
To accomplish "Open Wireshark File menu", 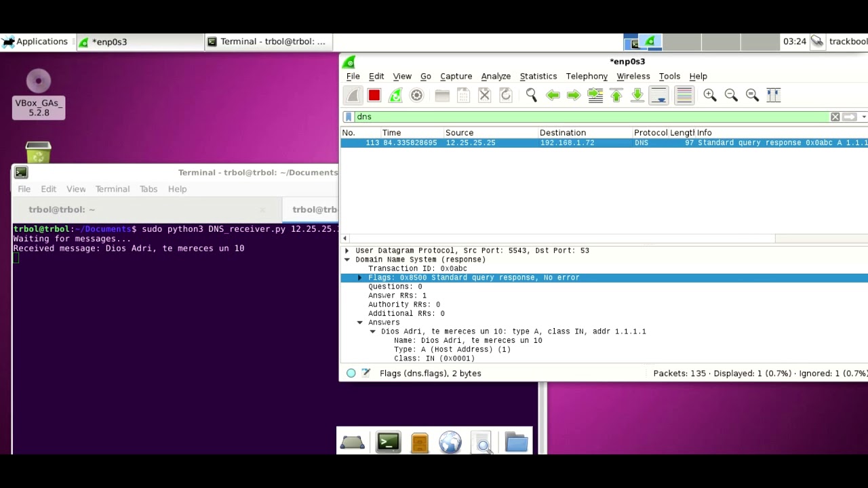I will (x=353, y=76).
